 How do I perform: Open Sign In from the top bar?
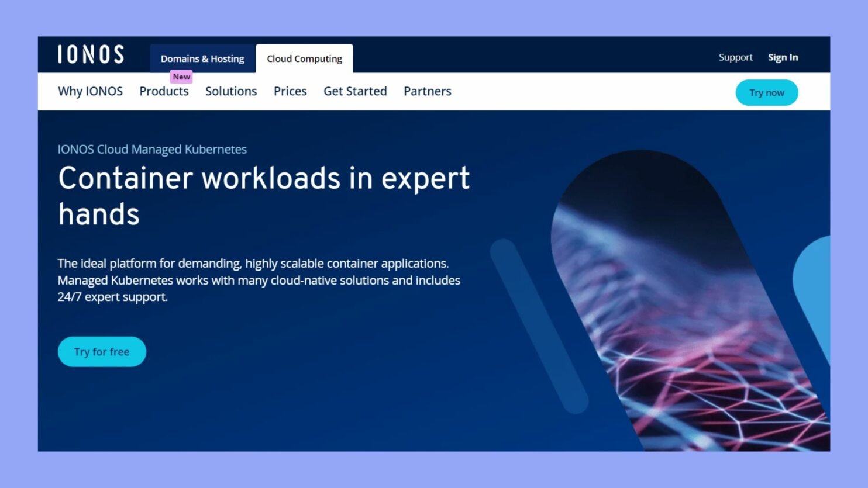tap(783, 57)
